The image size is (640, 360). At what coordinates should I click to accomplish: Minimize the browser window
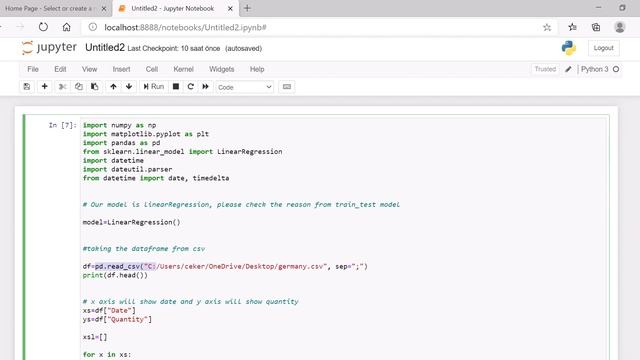click(598, 8)
